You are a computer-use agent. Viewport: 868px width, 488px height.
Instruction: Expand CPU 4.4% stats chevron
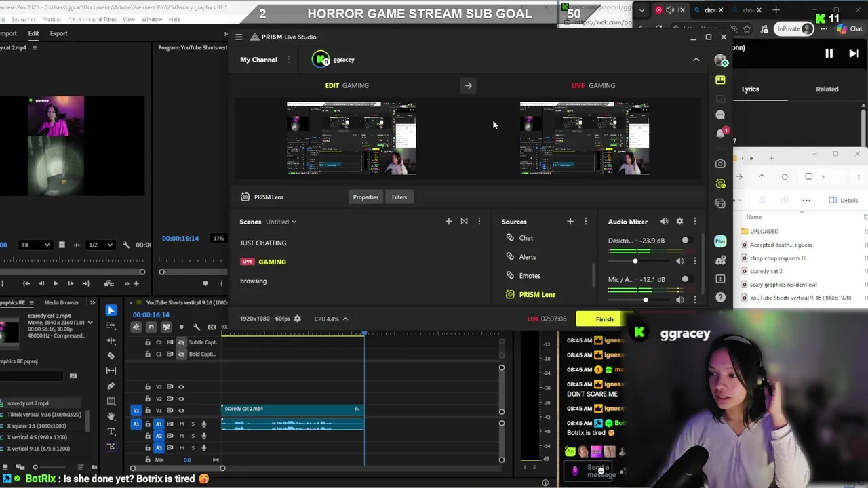345,319
